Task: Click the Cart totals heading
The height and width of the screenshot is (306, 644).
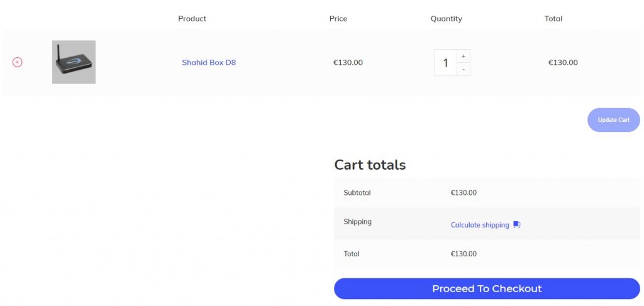Action: click(x=370, y=165)
